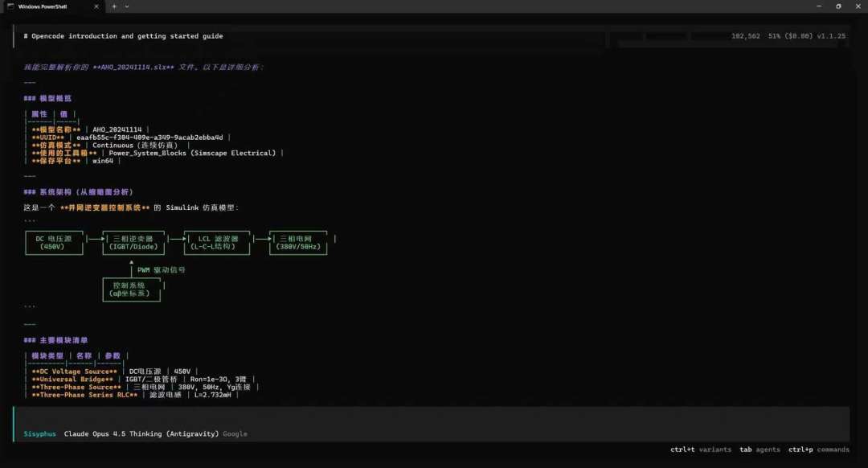Click the Google provider label
868x468 pixels.
click(235, 433)
